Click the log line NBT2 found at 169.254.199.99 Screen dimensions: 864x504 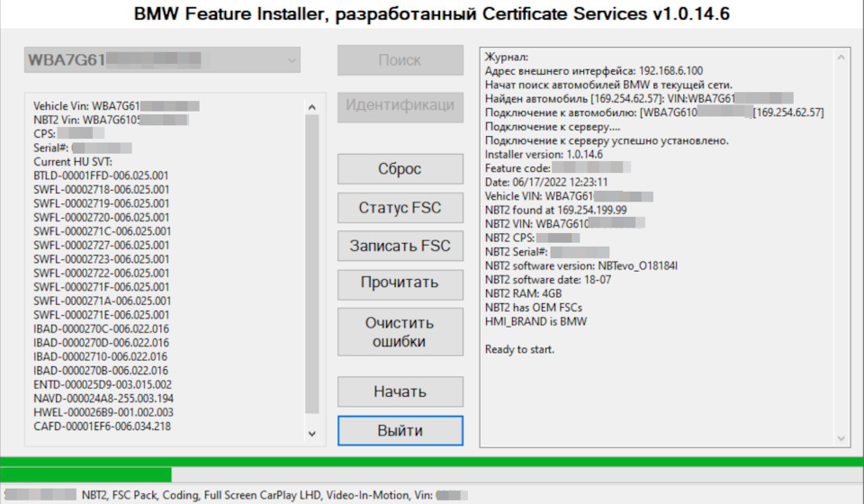pyautogui.click(x=556, y=210)
